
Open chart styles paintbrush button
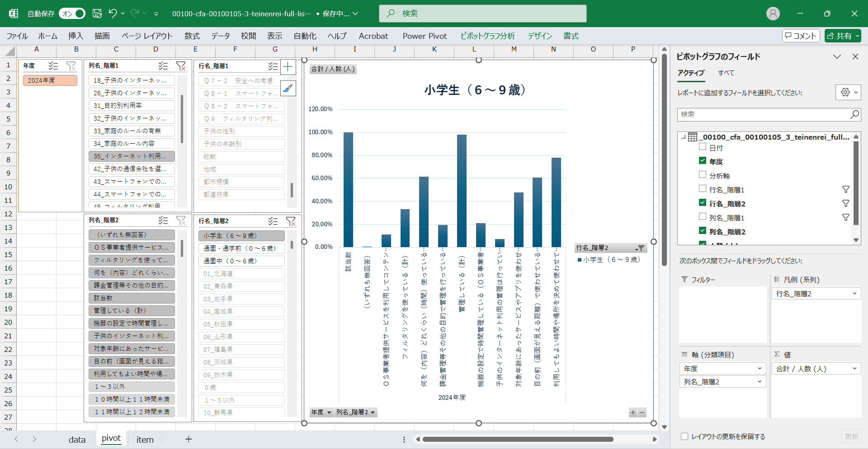288,88
